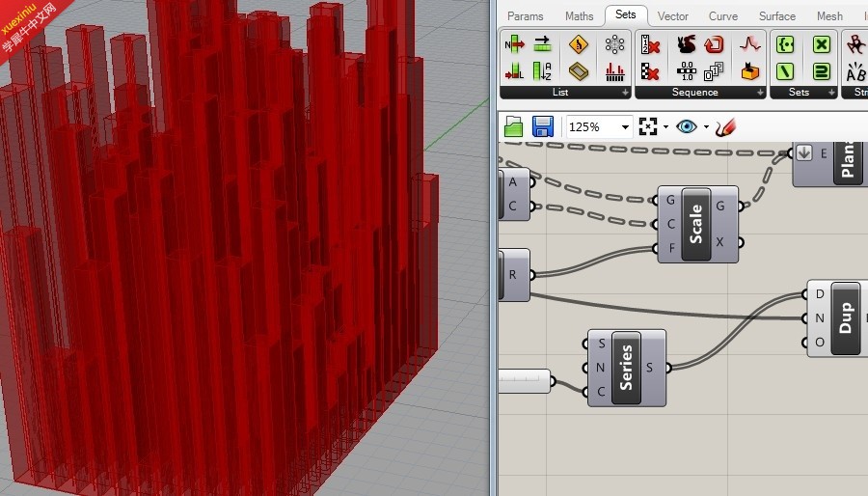The image size is (868, 496).
Task: Select the cat-in-box icon
Action: pos(750,71)
